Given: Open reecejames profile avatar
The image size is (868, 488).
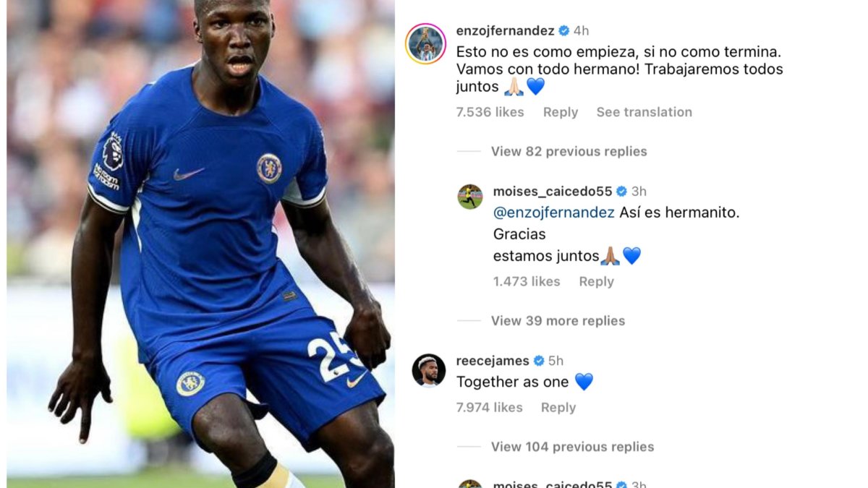Looking at the screenshot, I should pos(428,371).
